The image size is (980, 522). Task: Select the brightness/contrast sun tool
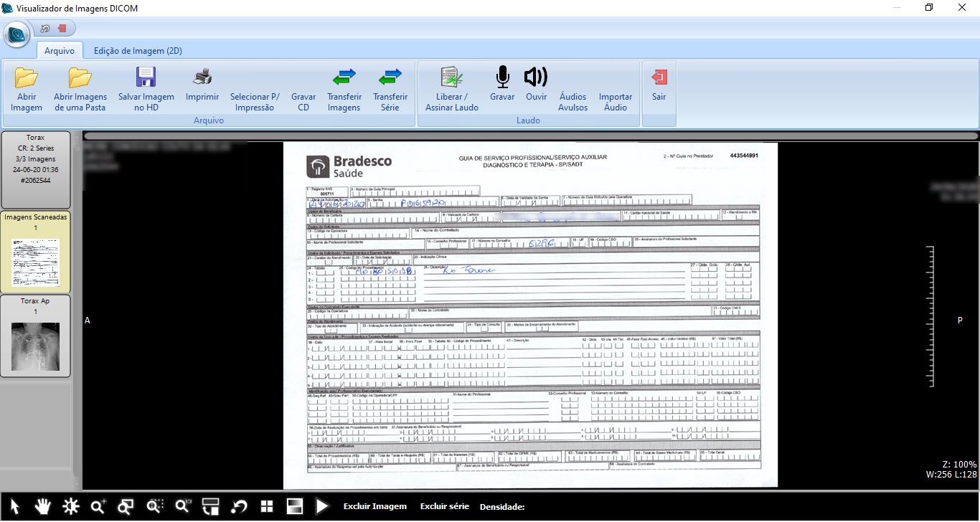70,507
